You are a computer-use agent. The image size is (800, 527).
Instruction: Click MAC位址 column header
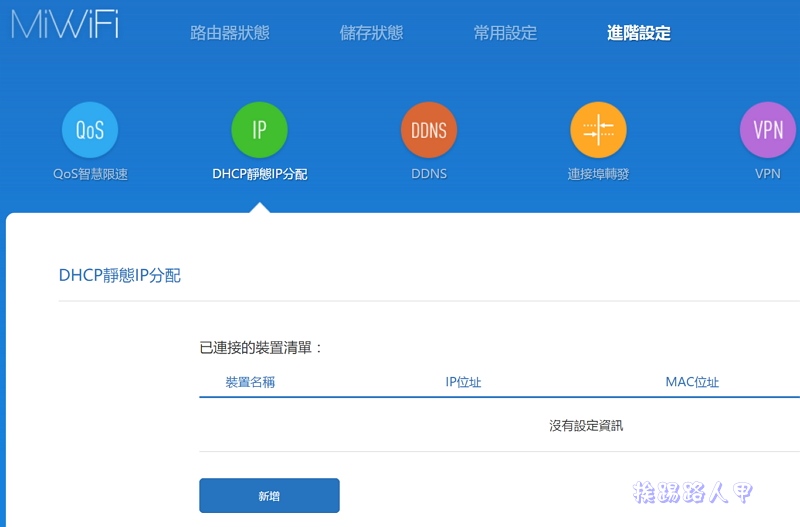pos(692,382)
